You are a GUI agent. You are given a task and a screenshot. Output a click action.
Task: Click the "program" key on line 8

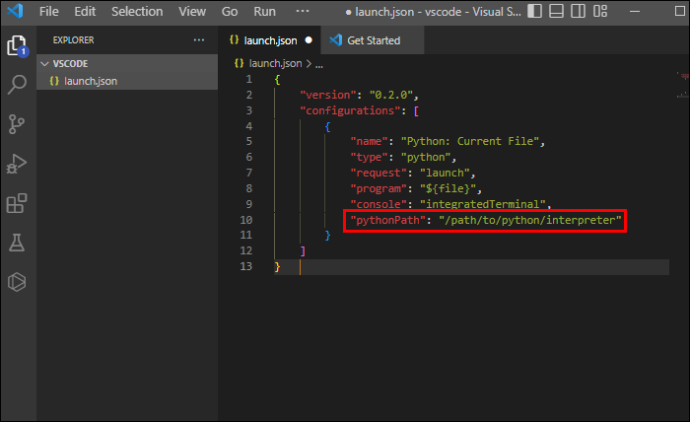click(x=378, y=189)
